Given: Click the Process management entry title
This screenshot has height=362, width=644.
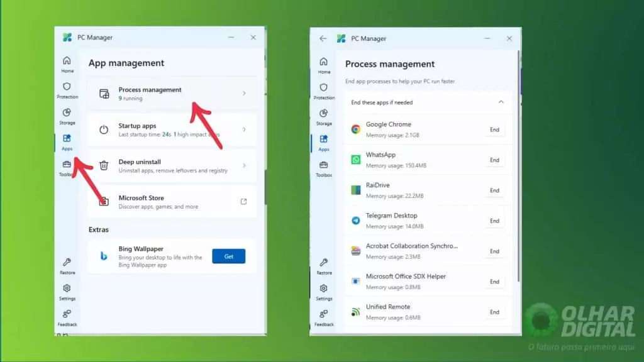Looking at the screenshot, I should pyautogui.click(x=150, y=89).
